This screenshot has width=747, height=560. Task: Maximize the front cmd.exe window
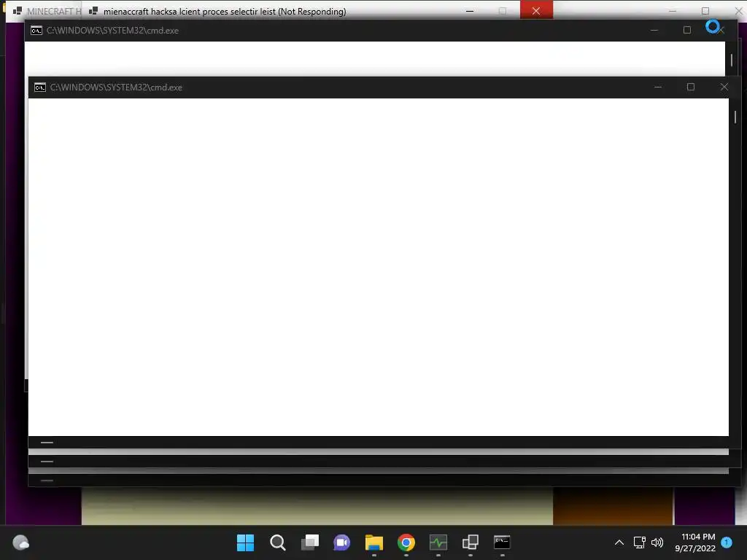coord(691,87)
